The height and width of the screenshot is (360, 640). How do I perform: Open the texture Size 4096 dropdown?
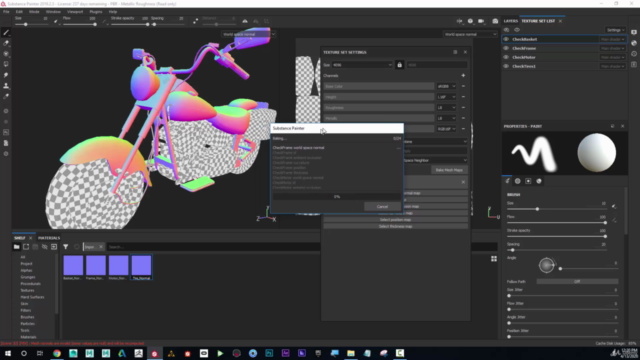coord(362,65)
